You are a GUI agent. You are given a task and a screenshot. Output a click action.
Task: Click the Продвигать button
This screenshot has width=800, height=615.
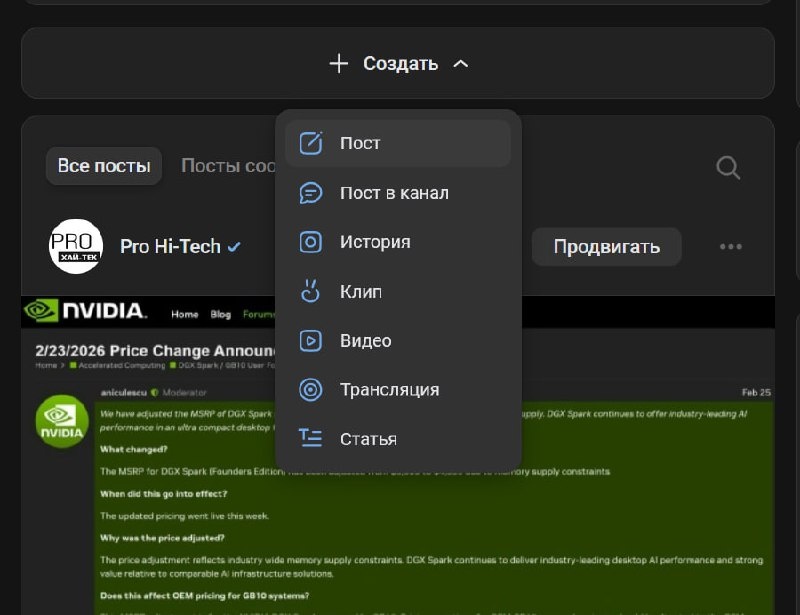607,247
